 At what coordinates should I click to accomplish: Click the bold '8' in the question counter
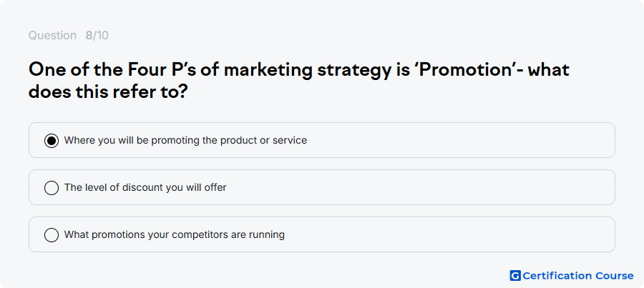(x=89, y=36)
